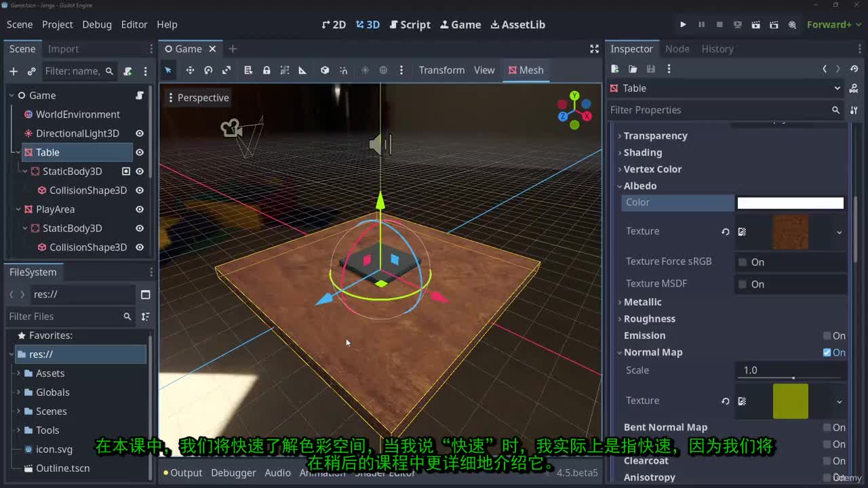Image resolution: width=868 pixels, height=488 pixels.
Task: Open the History tab
Action: coord(717,49)
